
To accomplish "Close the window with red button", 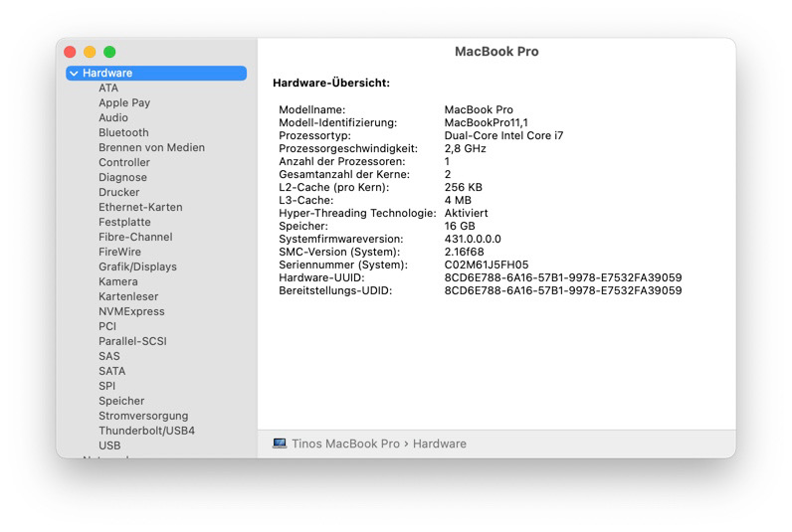I will coord(71,52).
